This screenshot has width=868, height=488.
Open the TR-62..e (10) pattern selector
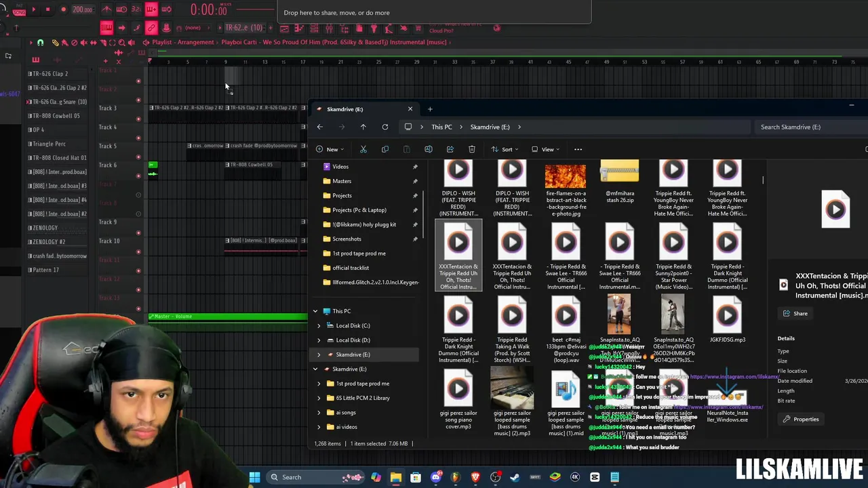click(244, 28)
